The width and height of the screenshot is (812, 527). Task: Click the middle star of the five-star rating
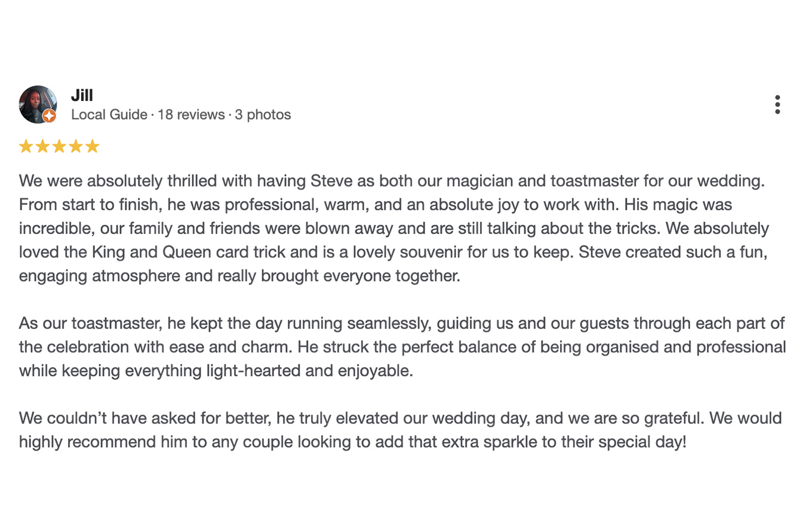(60, 146)
